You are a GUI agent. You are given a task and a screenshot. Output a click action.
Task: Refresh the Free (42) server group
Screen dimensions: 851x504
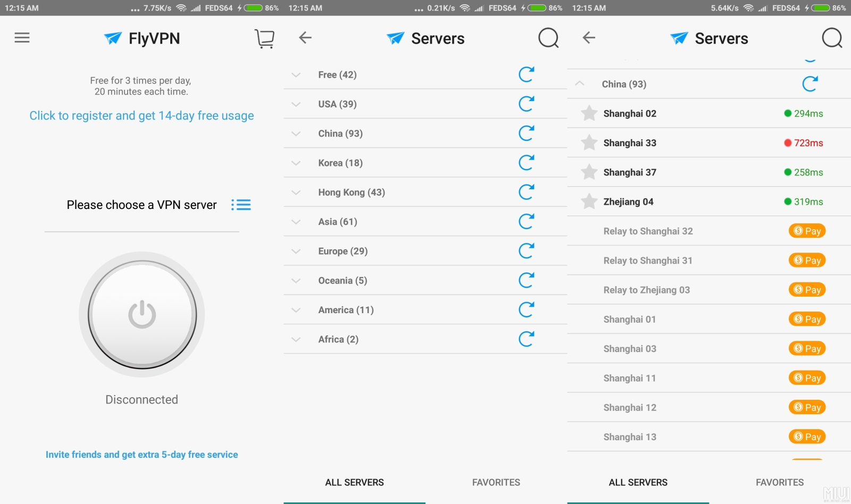(x=526, y=74)
